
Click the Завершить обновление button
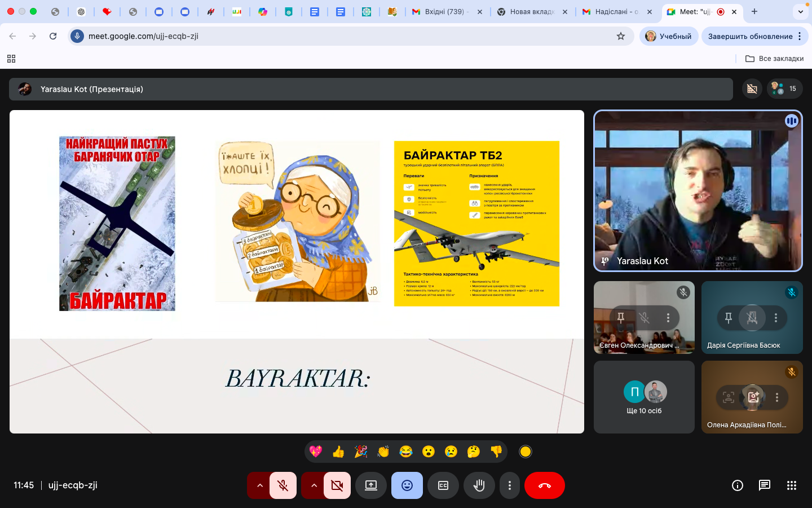coord(750,36)
